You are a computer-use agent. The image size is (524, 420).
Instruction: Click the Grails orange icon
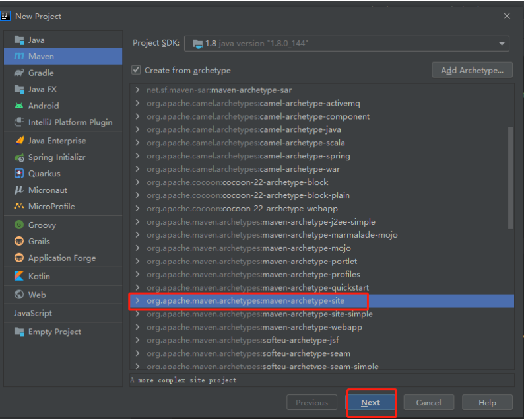(x=19, y=241)
